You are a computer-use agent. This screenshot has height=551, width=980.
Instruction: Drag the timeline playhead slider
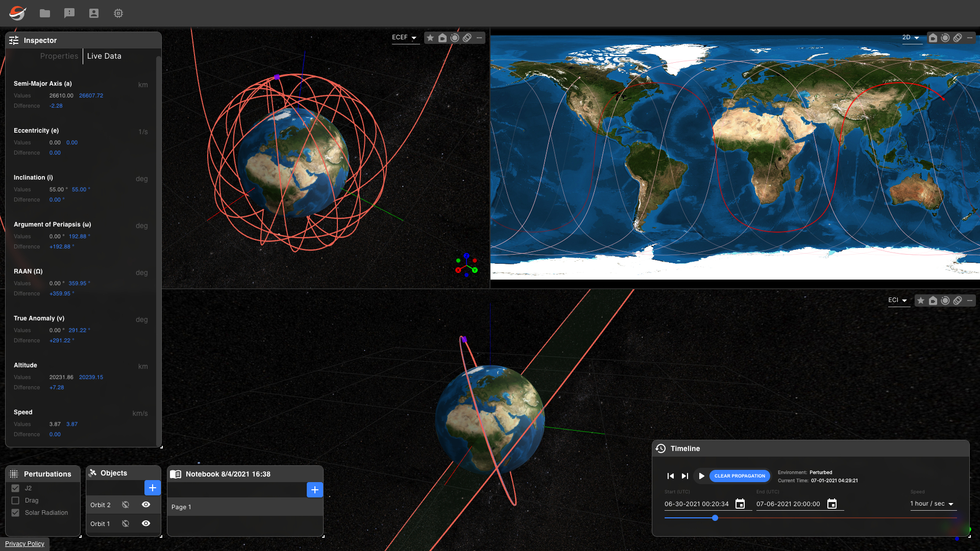715,517
